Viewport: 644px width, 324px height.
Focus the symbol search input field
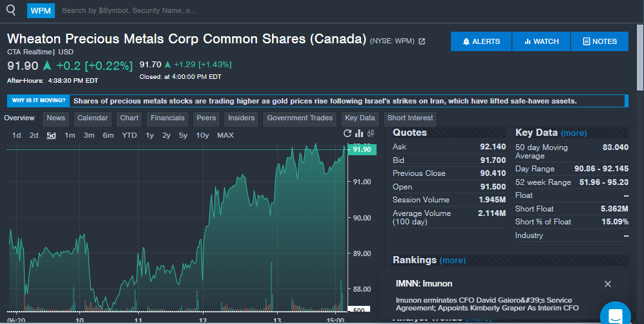(129, 11)
